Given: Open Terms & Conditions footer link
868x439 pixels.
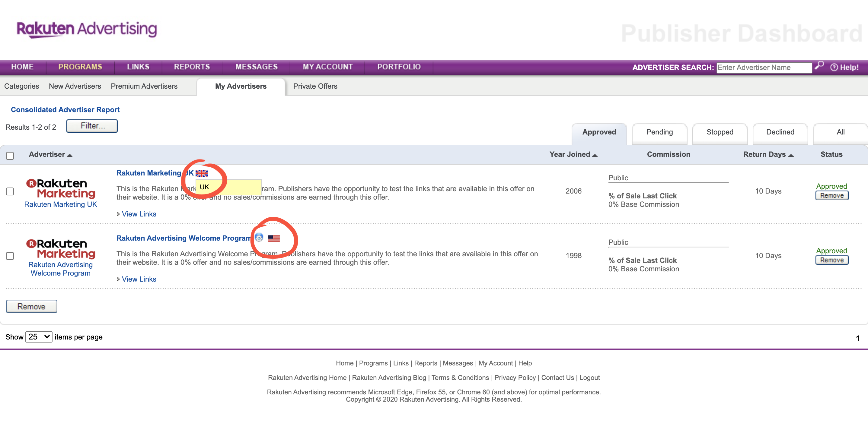Looking at the screenshot, I should tap(460, 378).
